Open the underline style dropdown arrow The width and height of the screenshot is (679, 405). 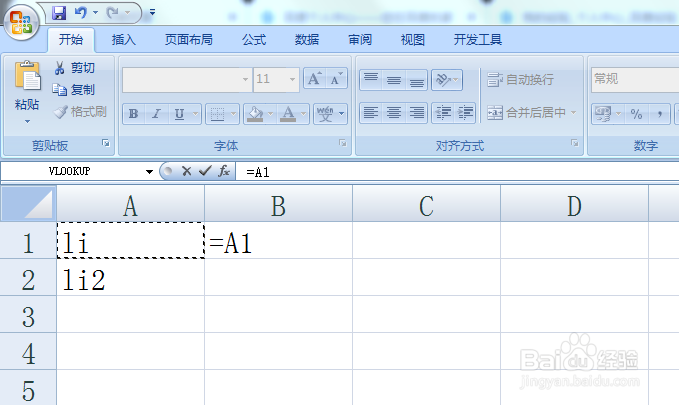click(x=196, y=114)
